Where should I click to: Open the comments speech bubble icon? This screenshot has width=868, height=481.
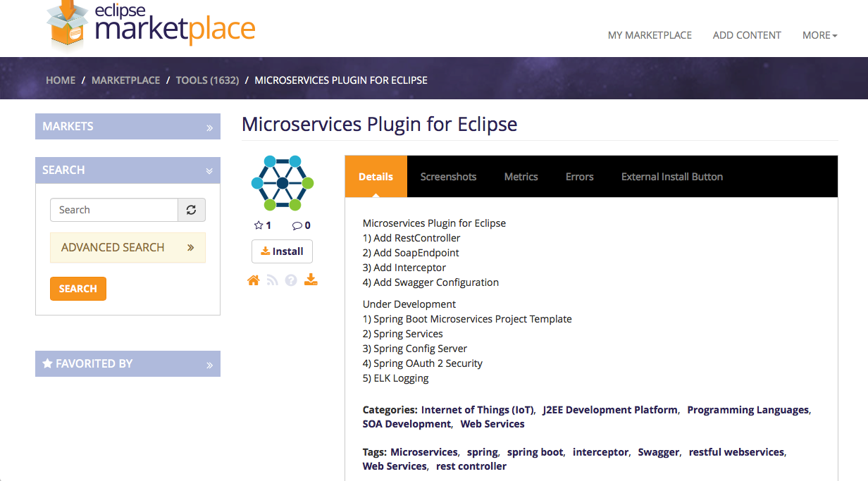coord(297,225)
